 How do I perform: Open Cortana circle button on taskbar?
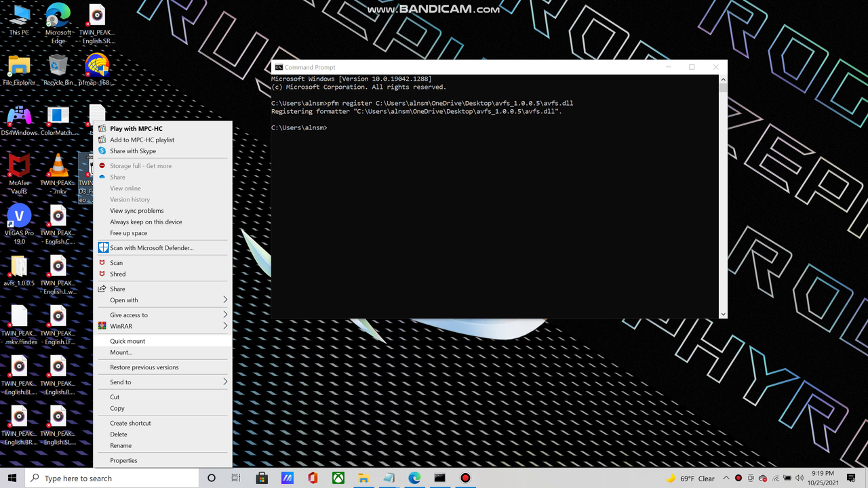[x=212, y=478]
